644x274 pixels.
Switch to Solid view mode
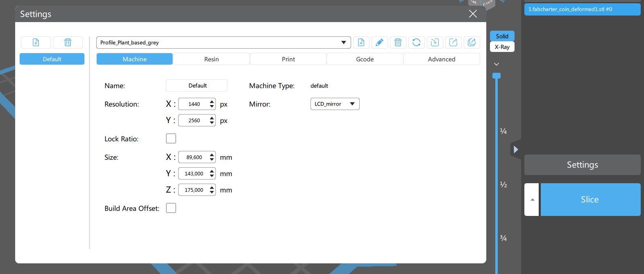[x=502, y=36]
